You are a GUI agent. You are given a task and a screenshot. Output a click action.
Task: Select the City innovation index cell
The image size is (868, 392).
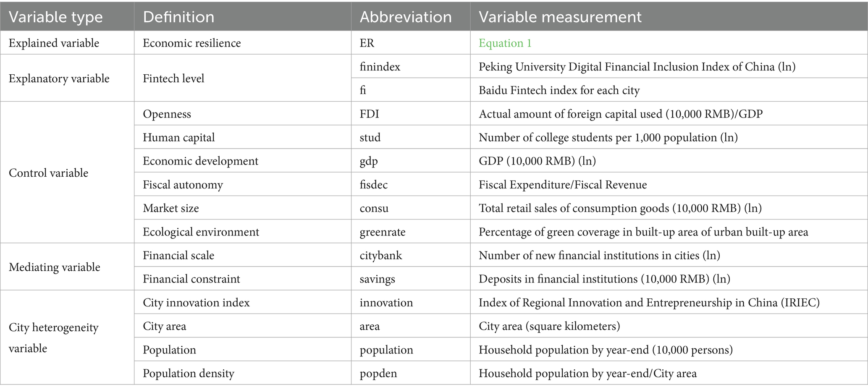click(196, 303)
